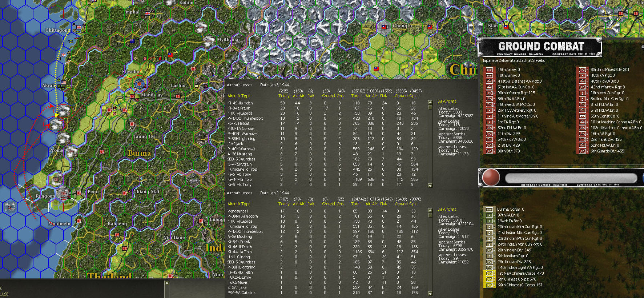Viewport: 644px width, 298px height.
Task: Select the Burma Corps unit icon
Action: [x=489, y=209]
